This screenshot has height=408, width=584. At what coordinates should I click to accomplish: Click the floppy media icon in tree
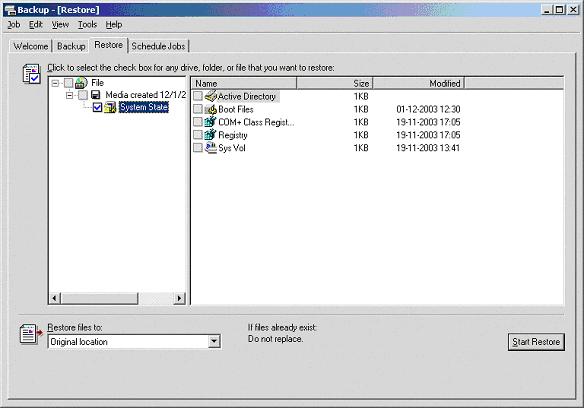(96, 95)
